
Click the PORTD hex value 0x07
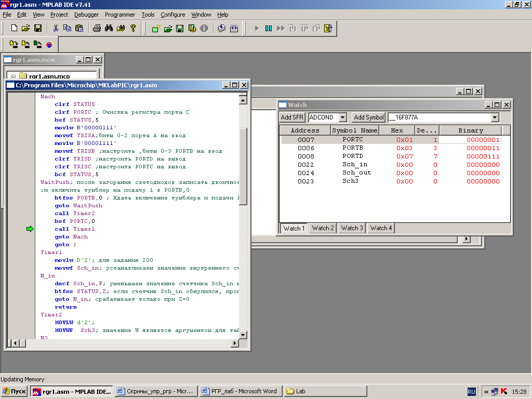coord(404,156)
